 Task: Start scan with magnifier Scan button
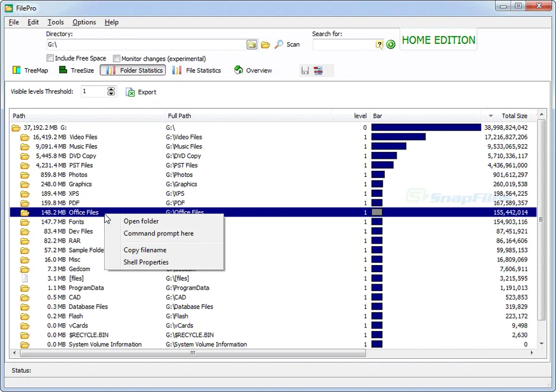pyautogui.click(x=287, y=44)
